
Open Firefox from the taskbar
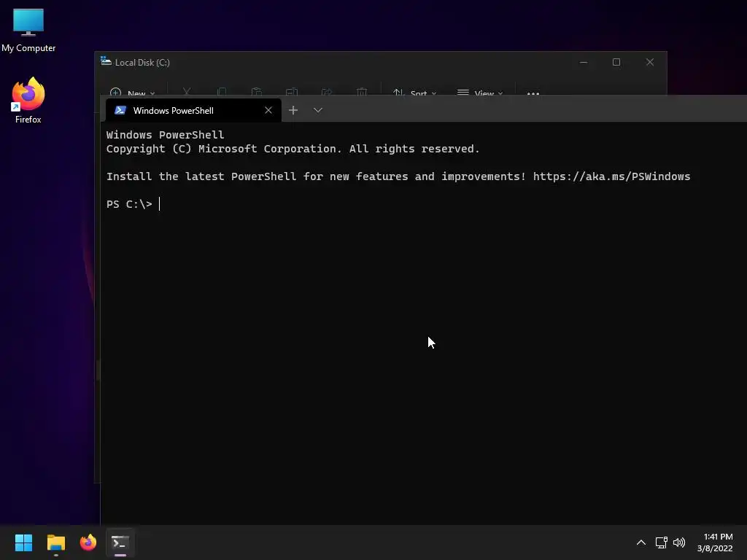coord(88,542)
